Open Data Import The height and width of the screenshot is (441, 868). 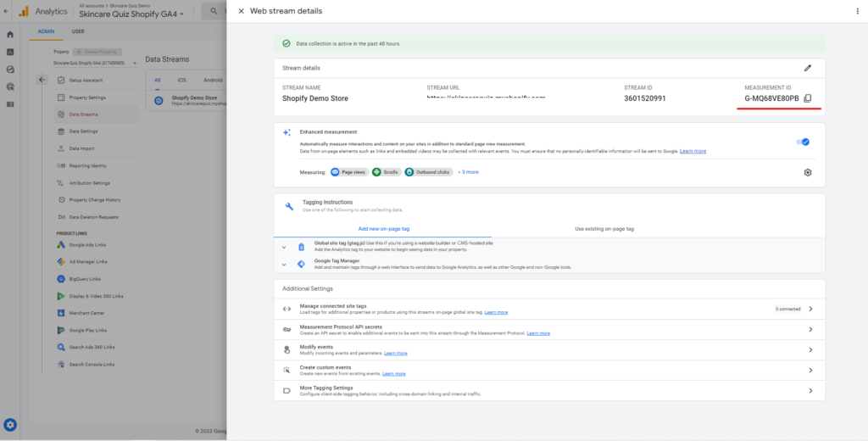97,149
